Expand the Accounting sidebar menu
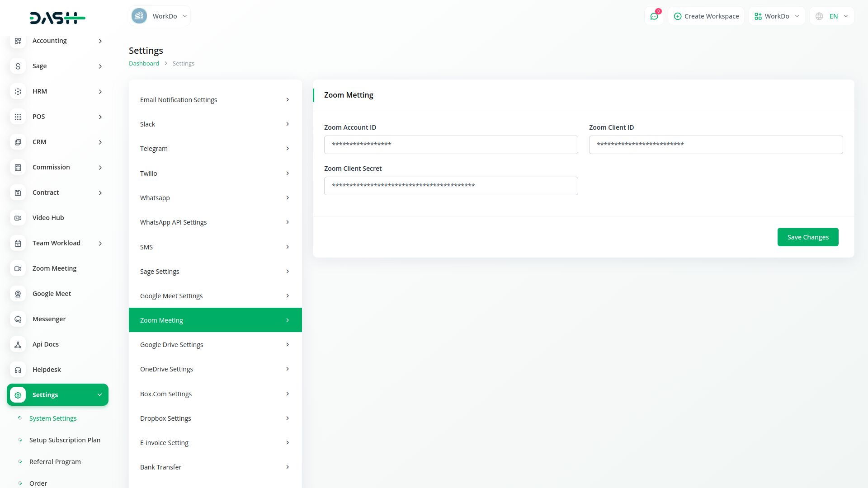 click(x=57, y=41)
